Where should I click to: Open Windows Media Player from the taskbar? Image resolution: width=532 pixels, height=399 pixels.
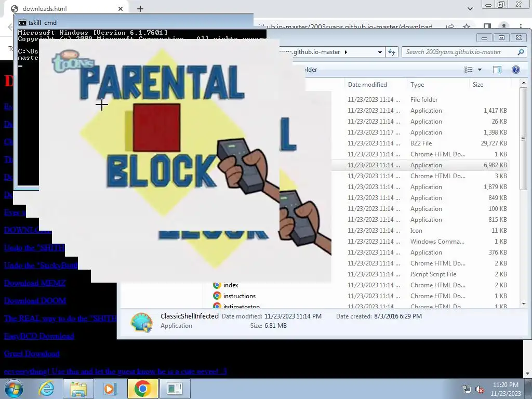tap(110, 389)
